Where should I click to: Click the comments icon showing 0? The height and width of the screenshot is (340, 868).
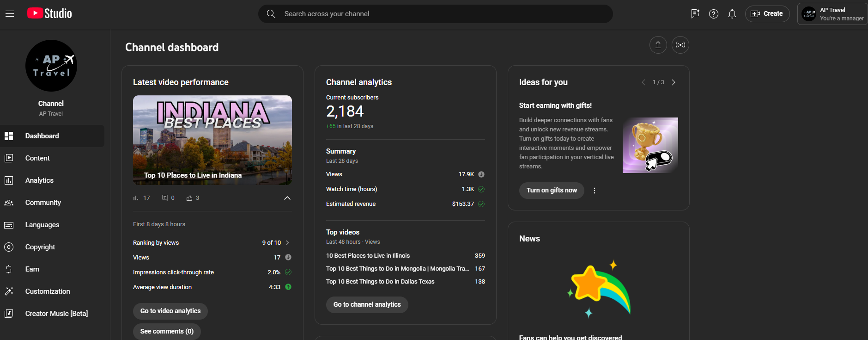click(x=165, y=198)
